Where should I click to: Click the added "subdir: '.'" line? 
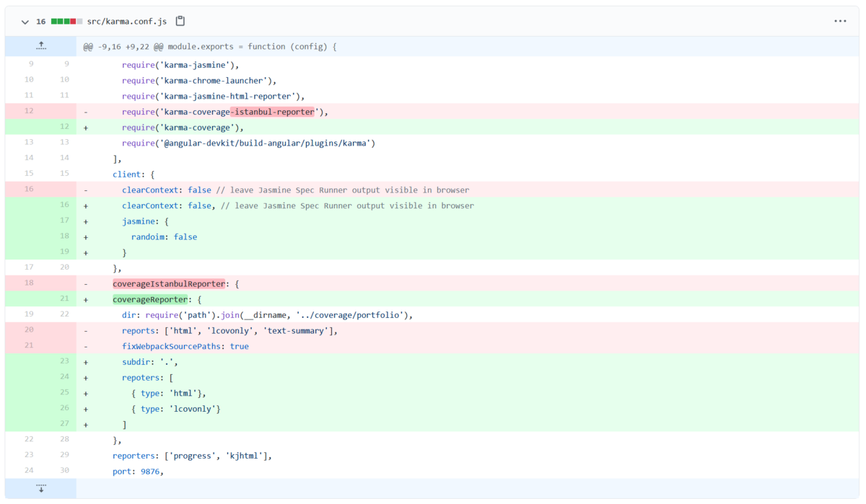(468, 362)
